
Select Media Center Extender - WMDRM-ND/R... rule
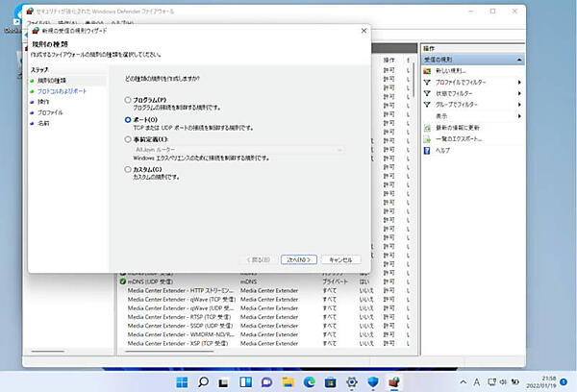click(265, 334)
